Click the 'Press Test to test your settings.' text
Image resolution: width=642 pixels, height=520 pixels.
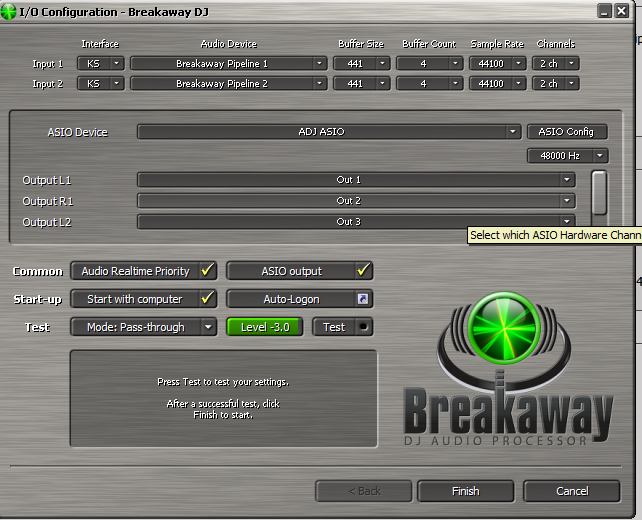click(223, 382)
